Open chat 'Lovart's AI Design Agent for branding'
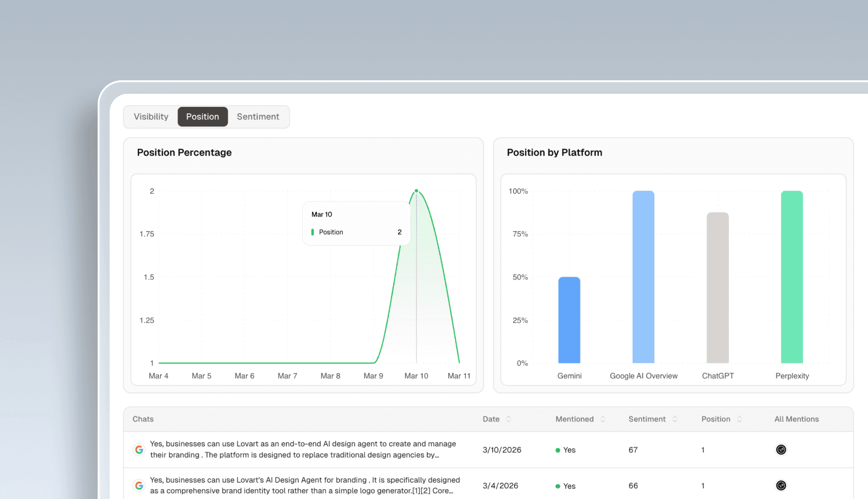868x499 pixels. pyautogui.click(x=305, y=485)
